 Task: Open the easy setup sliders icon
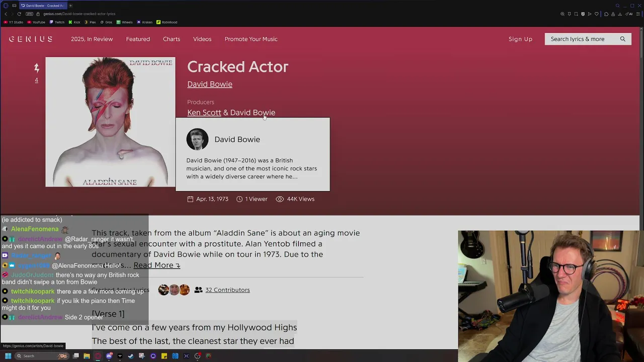(638, 14)
